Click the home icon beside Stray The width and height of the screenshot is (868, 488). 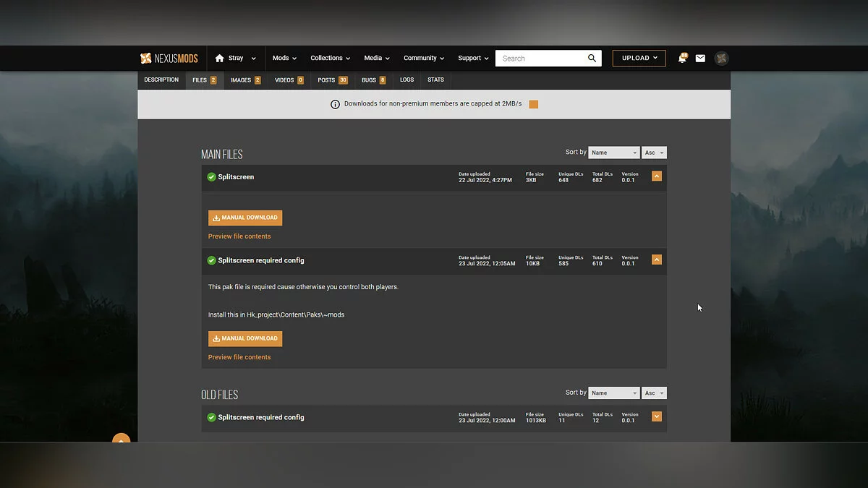(219, 59)
